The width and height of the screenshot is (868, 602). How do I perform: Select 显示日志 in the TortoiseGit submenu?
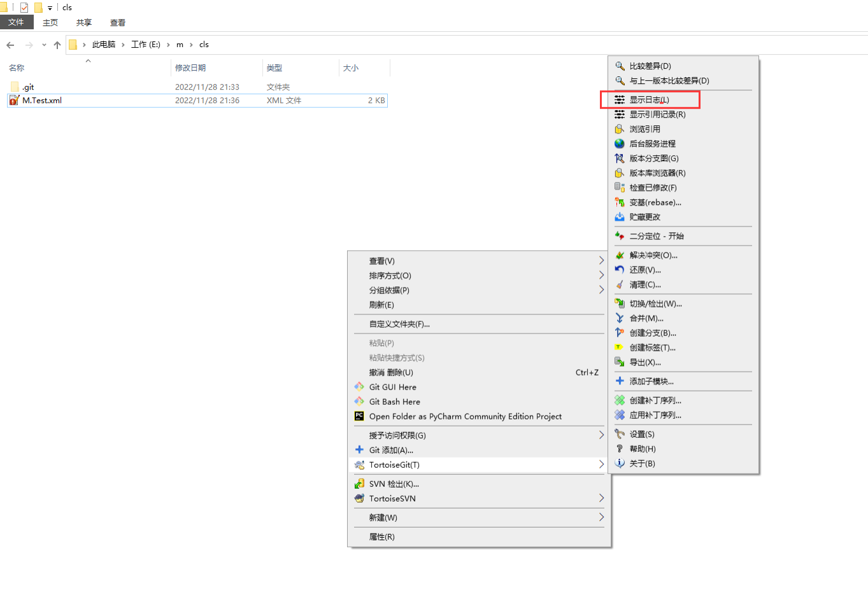pyautogui.click(x=650, y=99)
